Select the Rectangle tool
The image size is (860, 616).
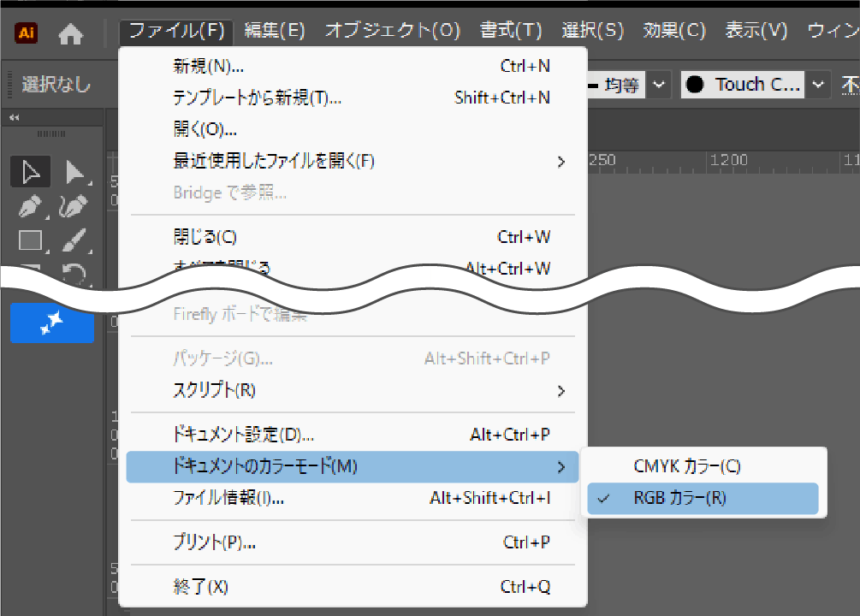pyautogui.click(x=31, y=240)
